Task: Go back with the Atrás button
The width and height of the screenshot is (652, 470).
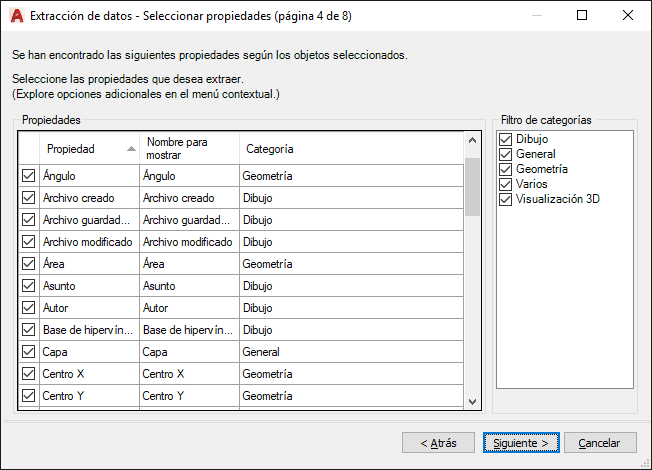Action: point(438,442)
